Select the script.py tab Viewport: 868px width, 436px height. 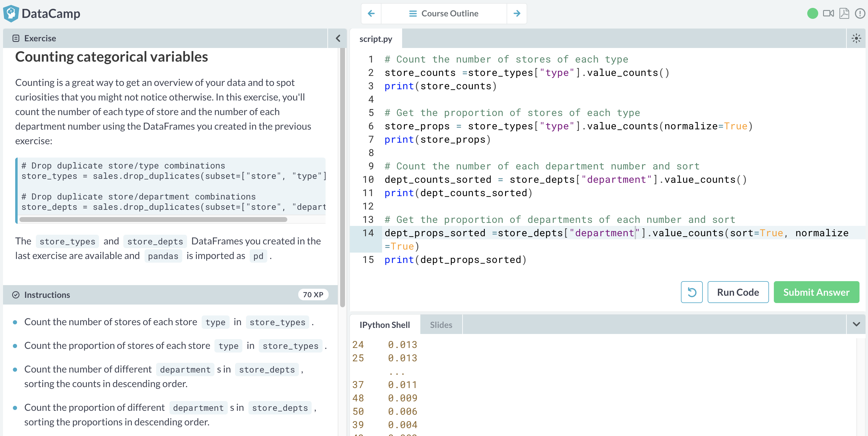coord(376,39)
